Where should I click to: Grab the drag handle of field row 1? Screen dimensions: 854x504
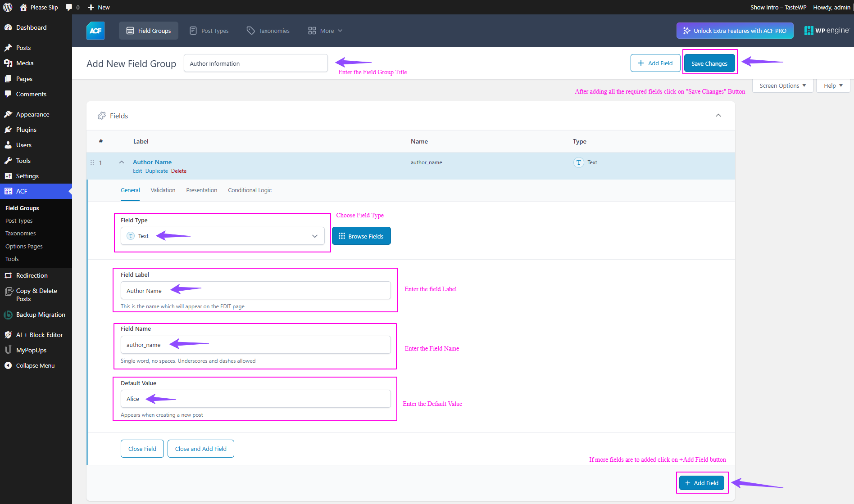click(92, 162)
